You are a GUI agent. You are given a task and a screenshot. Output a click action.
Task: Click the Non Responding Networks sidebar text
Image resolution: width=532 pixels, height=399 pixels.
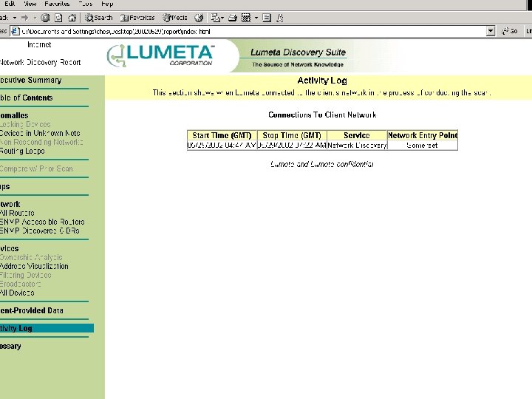point(41,142)
